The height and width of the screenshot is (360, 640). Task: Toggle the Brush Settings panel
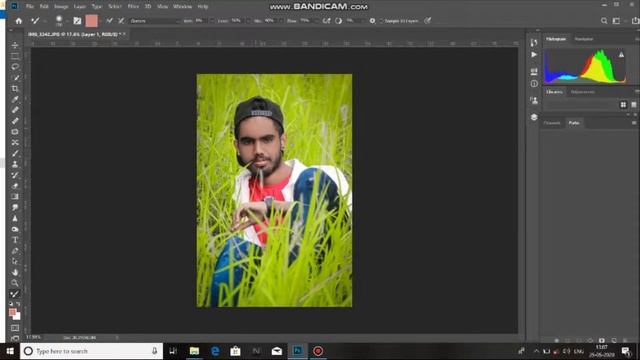click(77, 21)
